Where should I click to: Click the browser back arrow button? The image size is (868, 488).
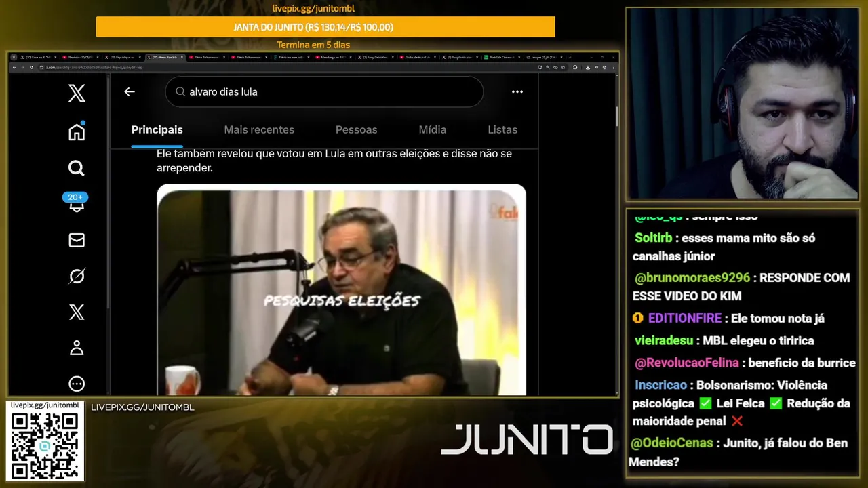pos(14,67)
